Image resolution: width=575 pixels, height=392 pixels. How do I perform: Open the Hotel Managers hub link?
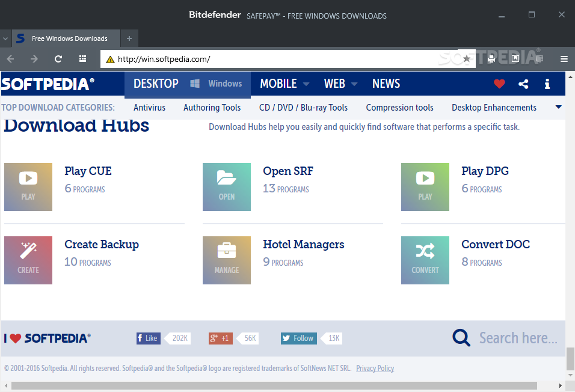coord(303,244)
